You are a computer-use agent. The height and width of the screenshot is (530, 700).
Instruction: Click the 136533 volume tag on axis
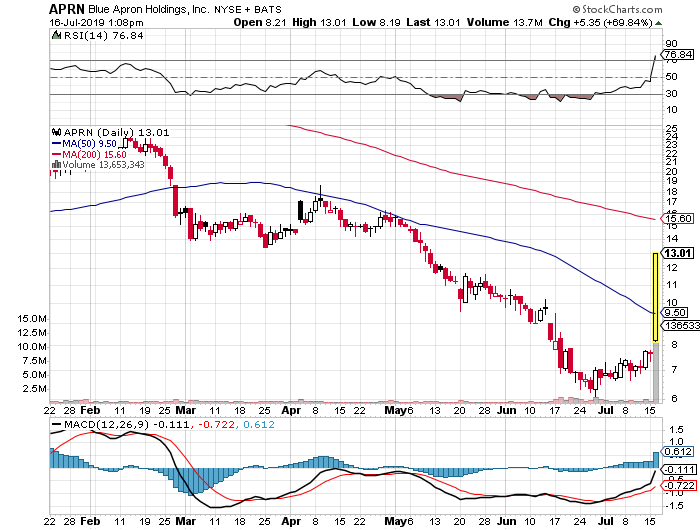680,325
